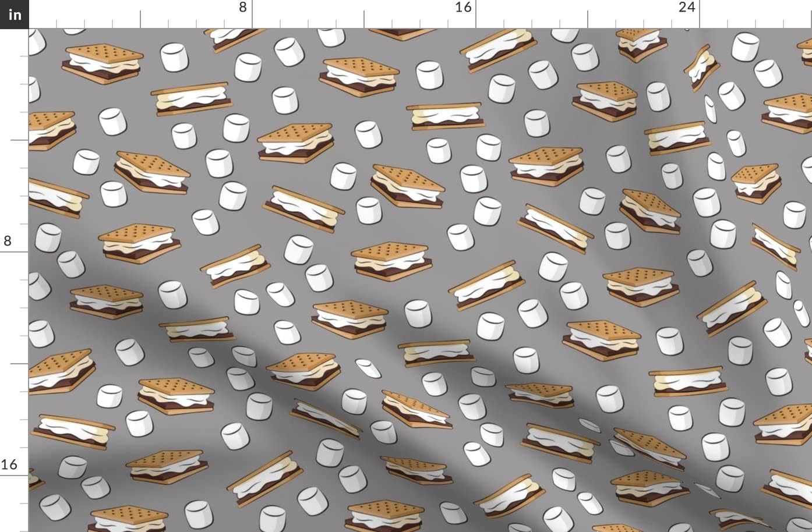Switch to the 8 mark on the left ruler
The height and width of the screenshot is (532, 812).
pyautogui.click(x=7, y=240)
